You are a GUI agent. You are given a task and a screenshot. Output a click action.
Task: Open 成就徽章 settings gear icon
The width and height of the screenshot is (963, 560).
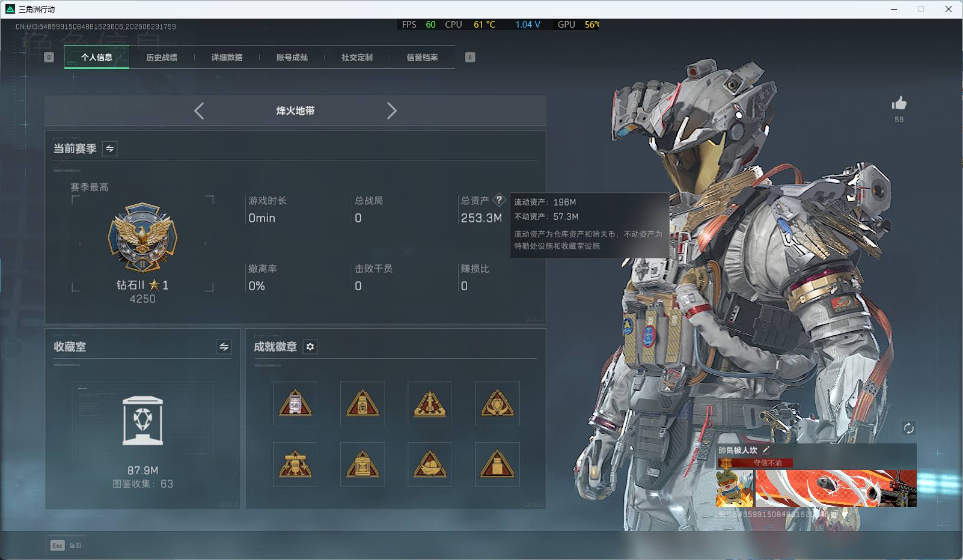[310, 347]
